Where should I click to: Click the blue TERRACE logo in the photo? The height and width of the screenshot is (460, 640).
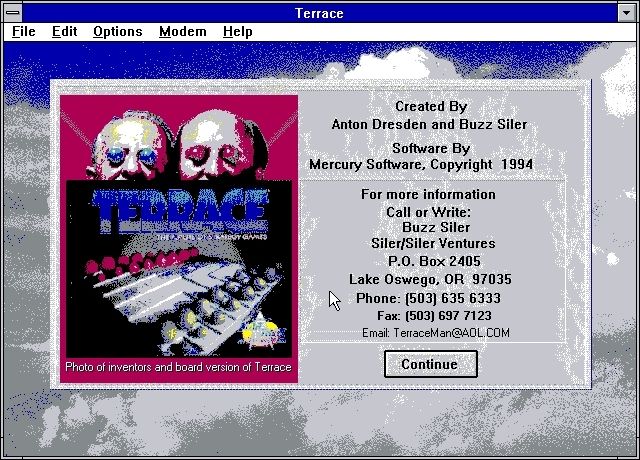[181, 209]
